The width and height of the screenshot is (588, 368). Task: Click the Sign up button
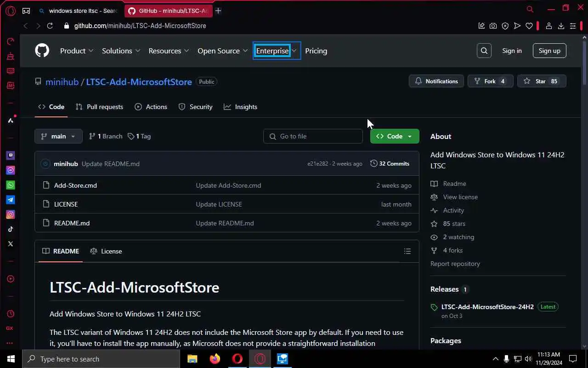click(549, 51)
